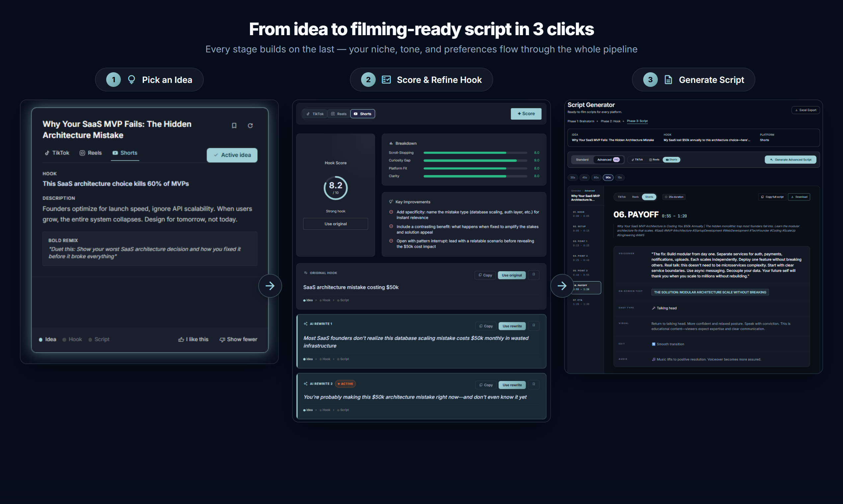Bookmark the SaaS MVP idea card
843x504 pixels.
[234, 126]
